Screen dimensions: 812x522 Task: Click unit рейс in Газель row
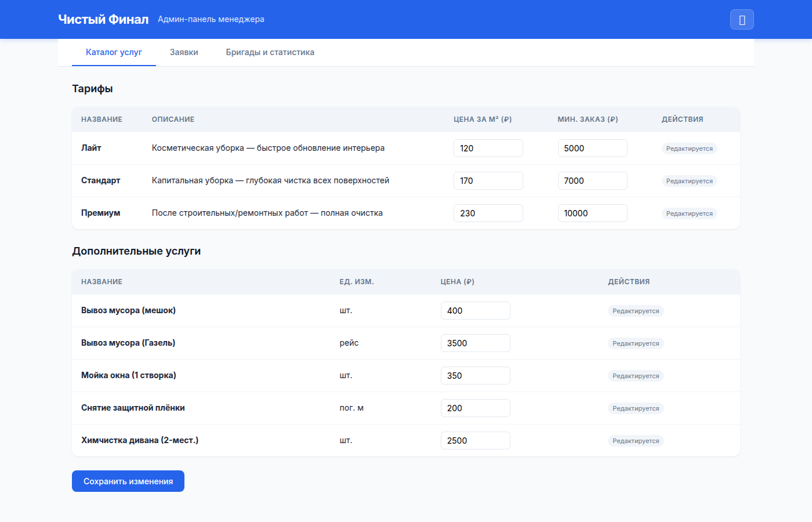[349, 343]
